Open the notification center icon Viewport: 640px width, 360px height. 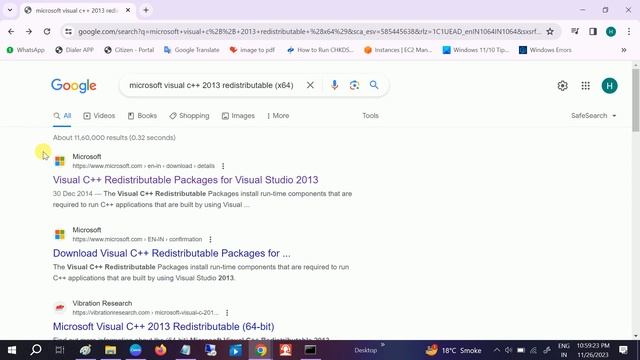[623, 350]
